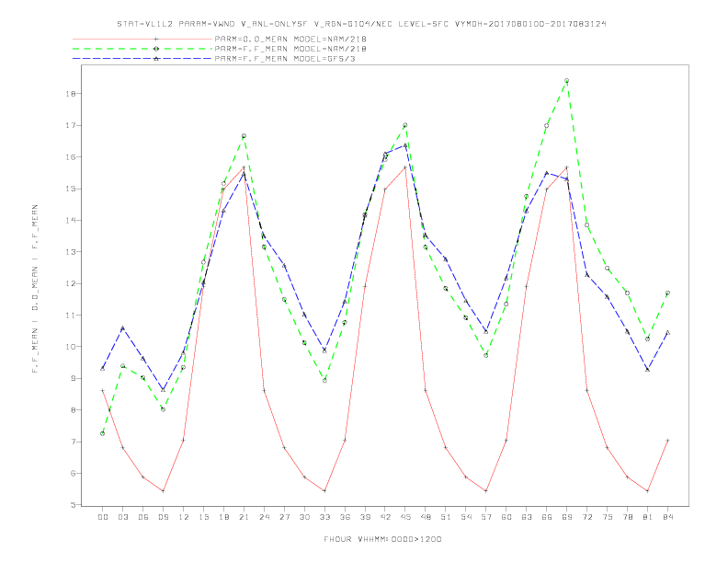This screenshot has height=563, width=728.
Task: Click x-axis tick label 60
Action: (x=506, y=517)
